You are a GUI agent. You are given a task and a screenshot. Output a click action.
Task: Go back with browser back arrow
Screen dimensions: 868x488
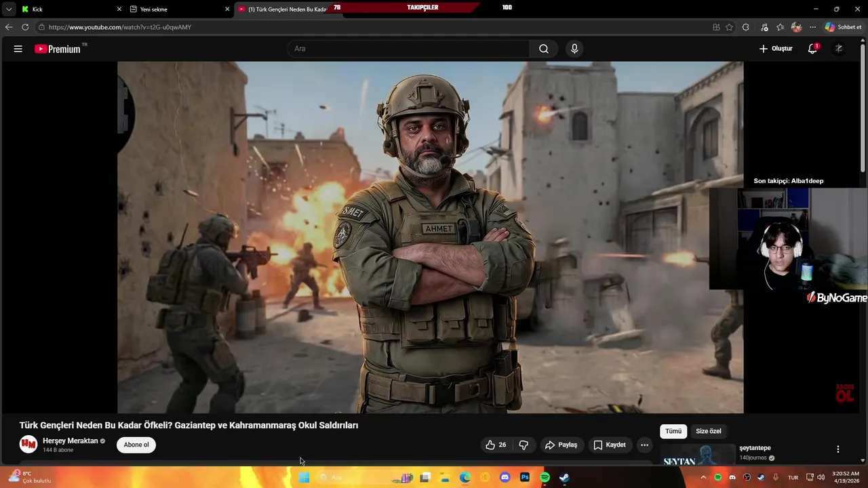click(x=9, y=27)
